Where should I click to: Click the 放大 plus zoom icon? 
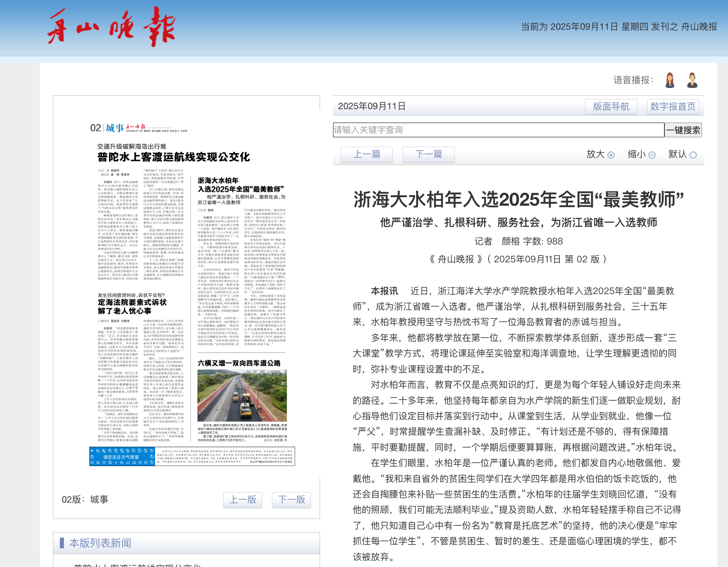tap(611, 155)
